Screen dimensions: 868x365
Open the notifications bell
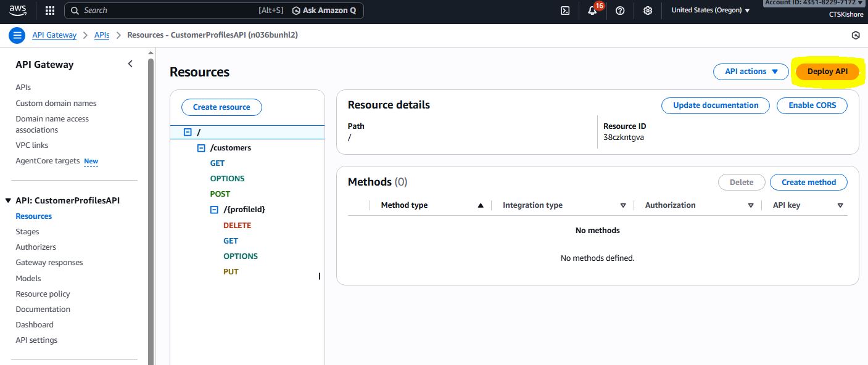click(592, 10)
